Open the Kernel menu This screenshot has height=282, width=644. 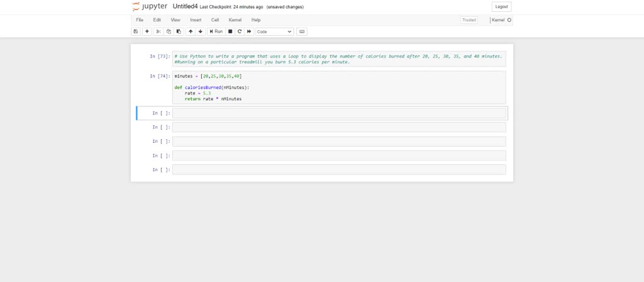tap(235, 20)
